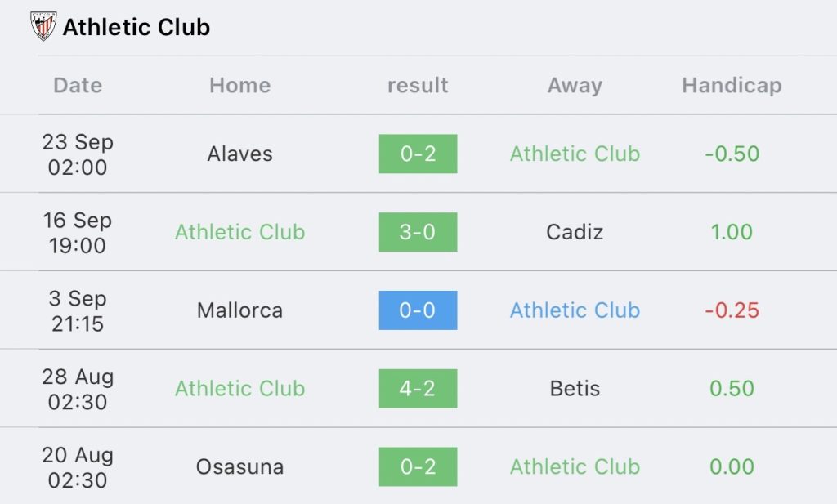Select the Date column header
This screenshot has height=504, width=837.
[78, 85]
